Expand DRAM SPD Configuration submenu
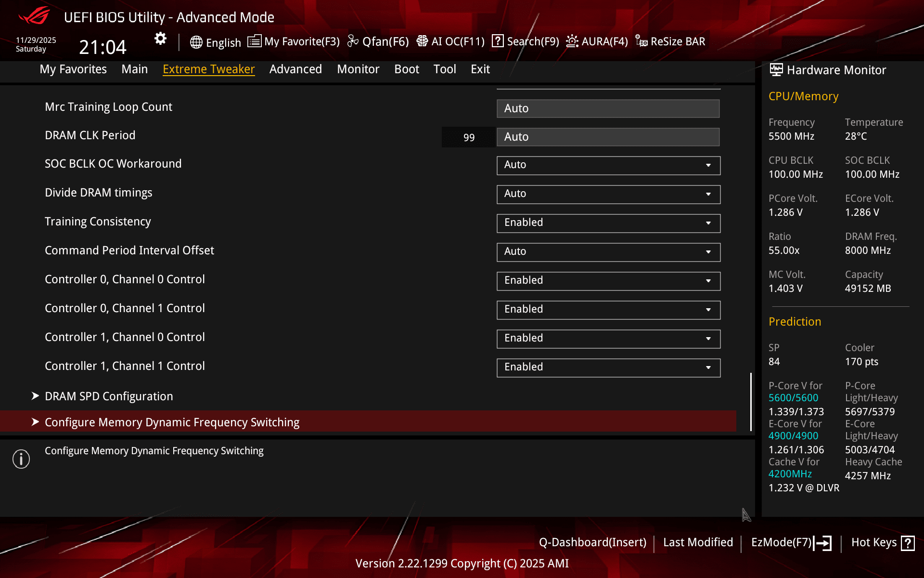The width and height of the screenshot is (924, 578). click(x=109, y=396)
